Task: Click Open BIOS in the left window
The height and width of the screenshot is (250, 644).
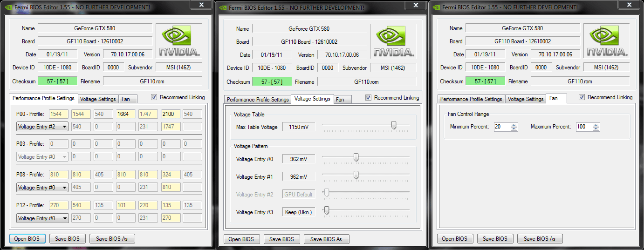Action: tap(27, 239)
